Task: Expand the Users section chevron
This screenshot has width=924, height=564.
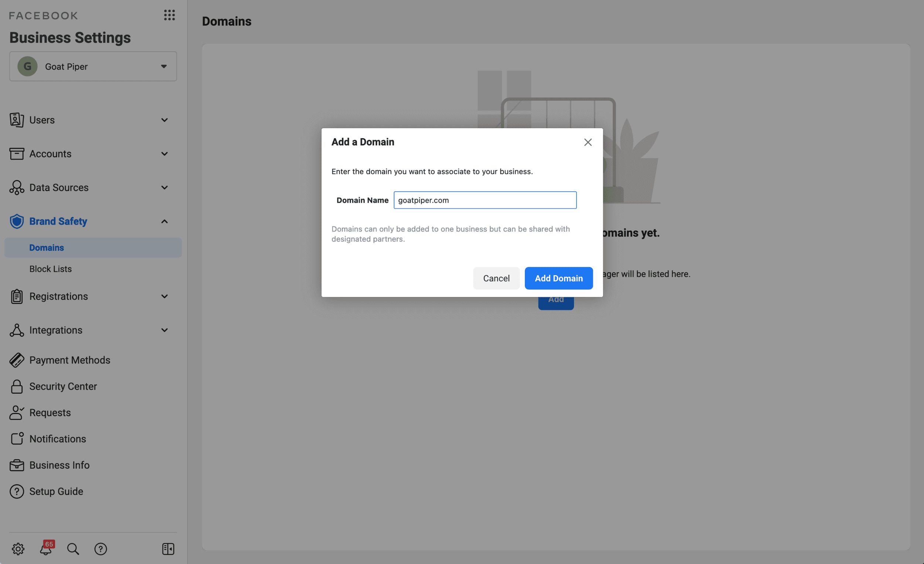Action: [x=164, y=120]
